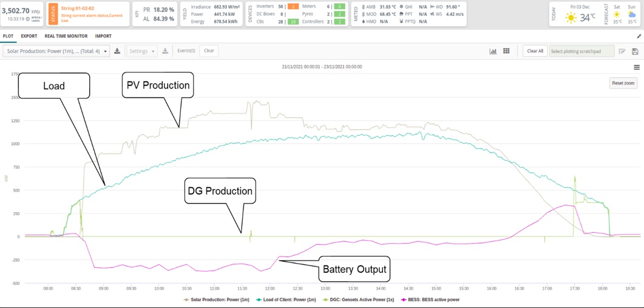Click the orange STATUS badge
Image resolution: width=644 pixels, height=308 pixels.
click(x=53, y=15)
